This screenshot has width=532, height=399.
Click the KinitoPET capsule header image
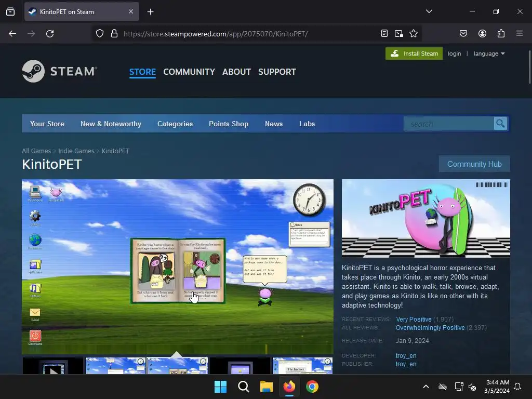coord(426,218)
